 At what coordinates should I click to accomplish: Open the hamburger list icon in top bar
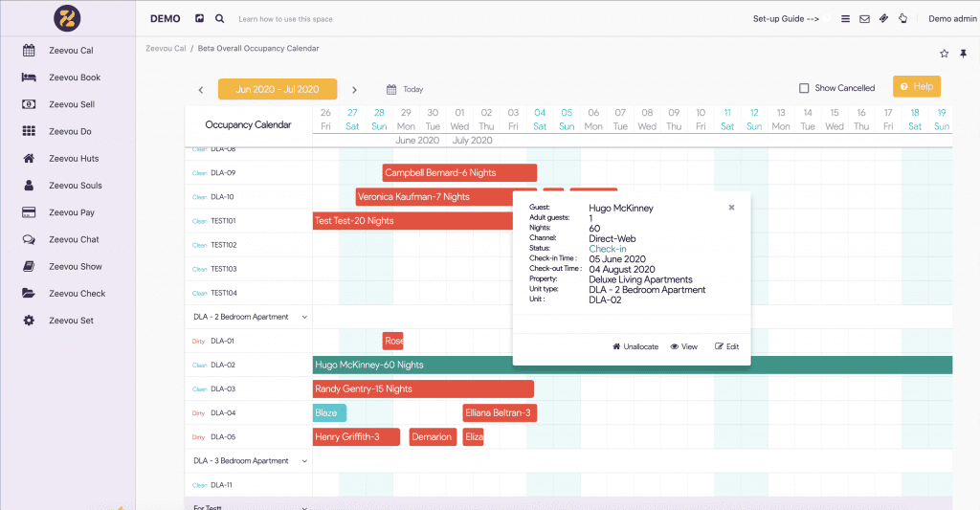coord(845,19)
